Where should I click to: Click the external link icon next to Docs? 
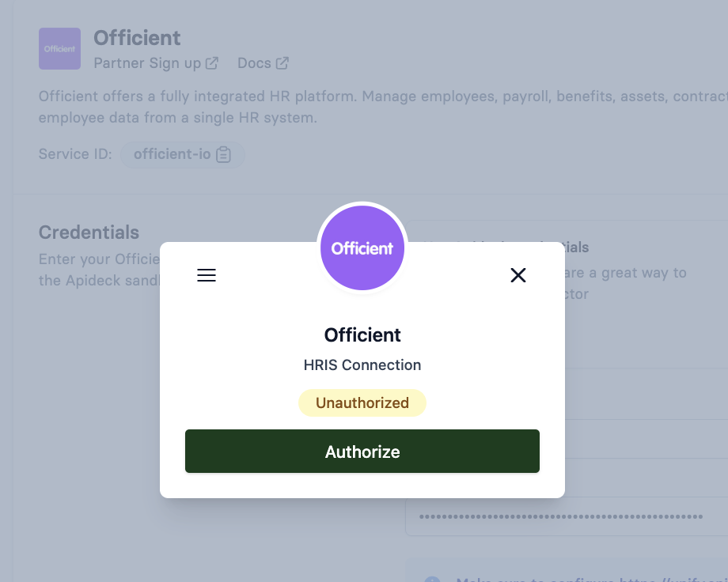[283, 62]
